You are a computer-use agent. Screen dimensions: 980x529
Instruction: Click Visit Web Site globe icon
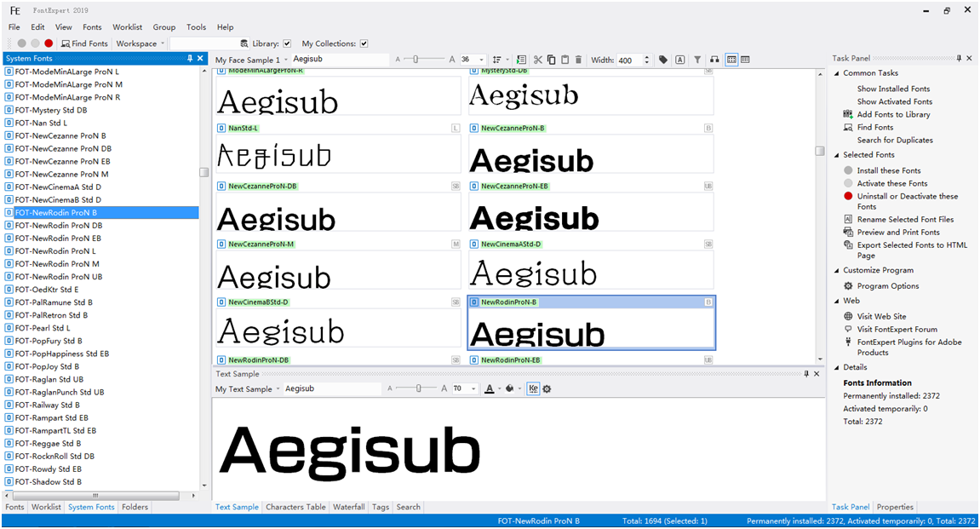pyautogui.click(x=848, y=316)
